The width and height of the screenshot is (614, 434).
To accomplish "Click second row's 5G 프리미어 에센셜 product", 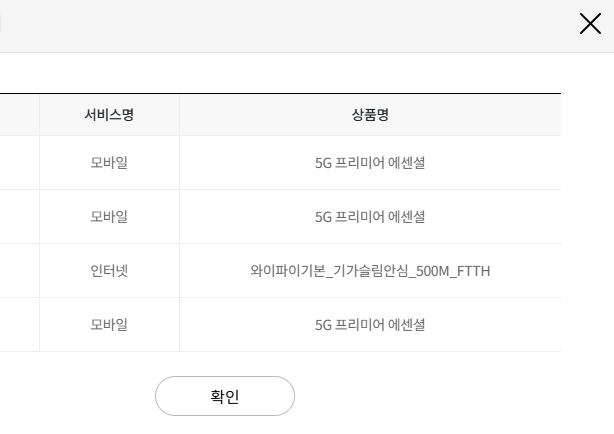I will pyautogui.click(x=370, y=216).
